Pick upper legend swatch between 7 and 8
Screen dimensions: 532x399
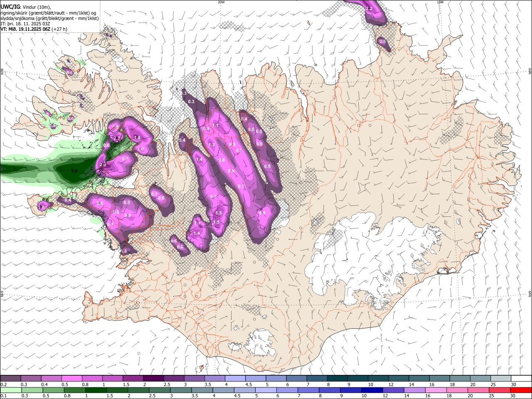click(x=317, y=379)
